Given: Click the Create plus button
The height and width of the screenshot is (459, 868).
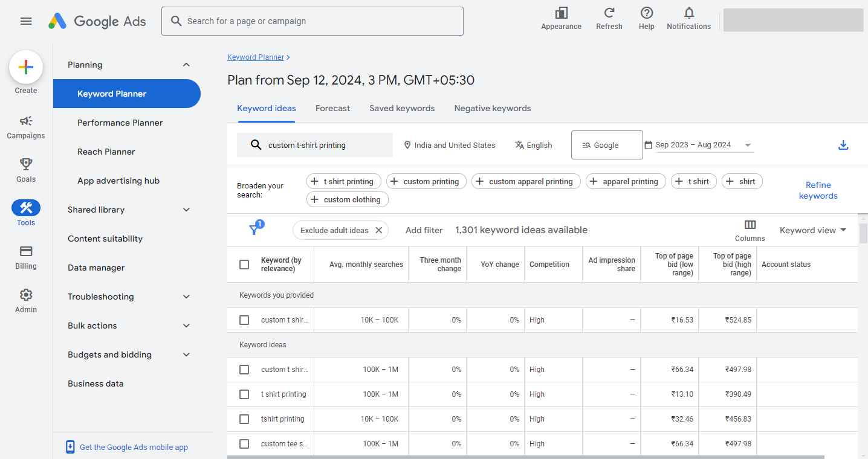Looking at the screenshot, I should (x=26, y=67).
